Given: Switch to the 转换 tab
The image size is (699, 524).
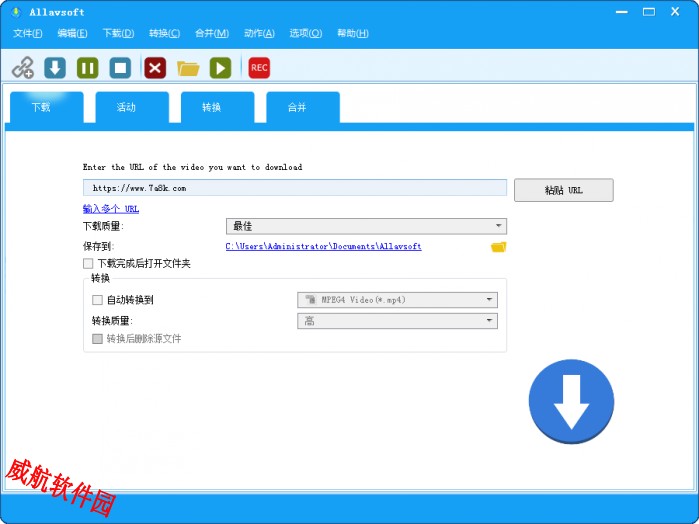Looking at the screenshot, I should 218,107.
